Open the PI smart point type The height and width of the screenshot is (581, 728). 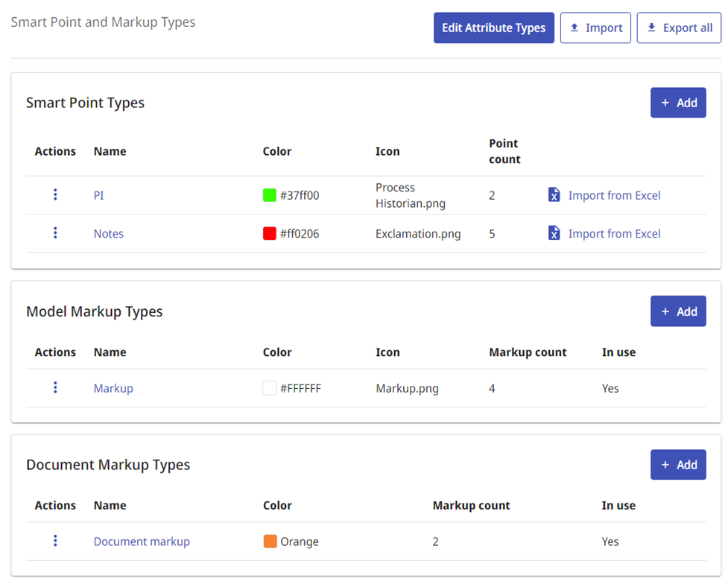coord(98,194)
